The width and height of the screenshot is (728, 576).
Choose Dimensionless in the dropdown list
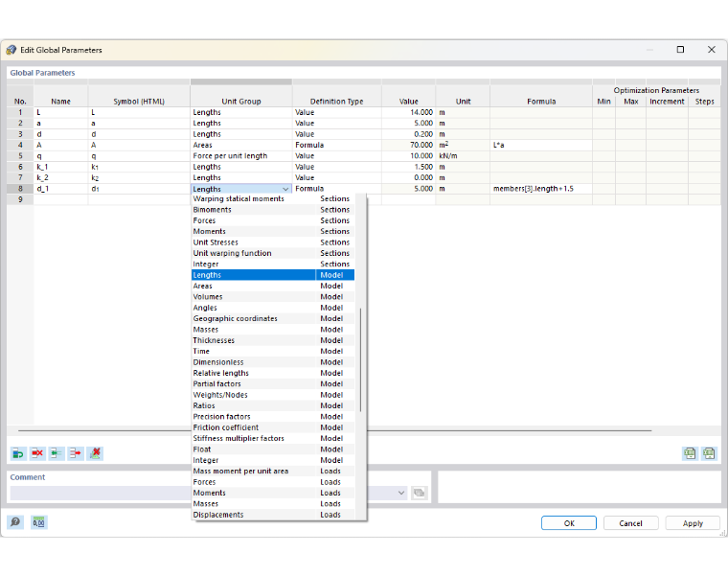273,362
